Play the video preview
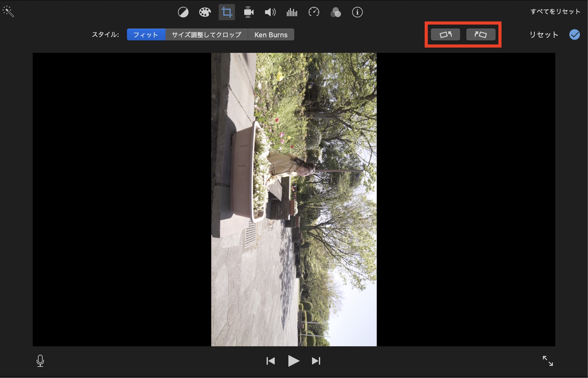Image resolution: width=588 pixels, height=378 pixels. [x=293, y=361]
